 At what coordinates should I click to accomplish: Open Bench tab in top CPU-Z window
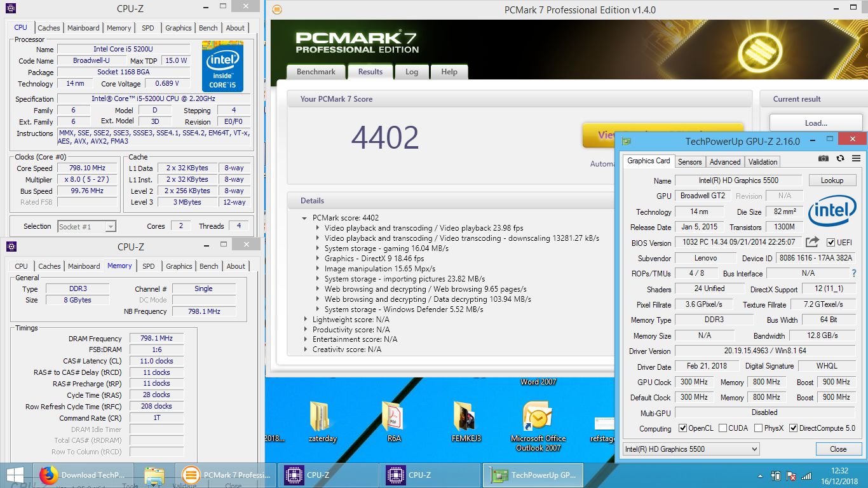[x=208, y=28]
